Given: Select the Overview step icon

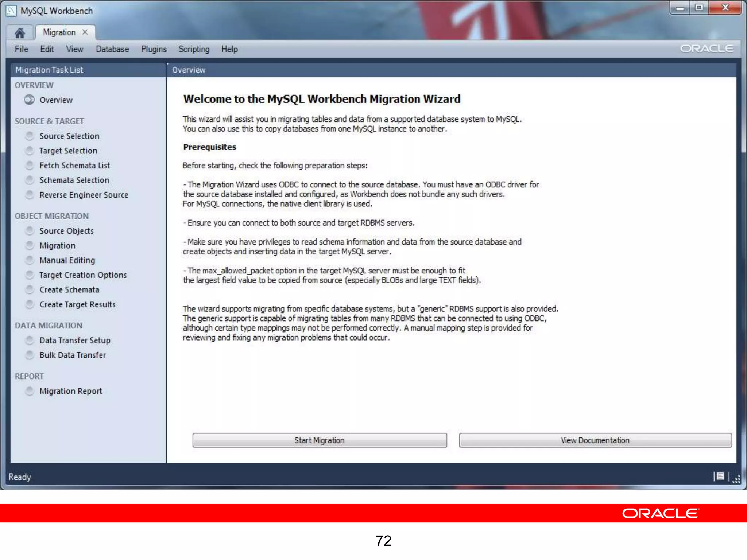Looking at the screenshot, I should [29, 100].
